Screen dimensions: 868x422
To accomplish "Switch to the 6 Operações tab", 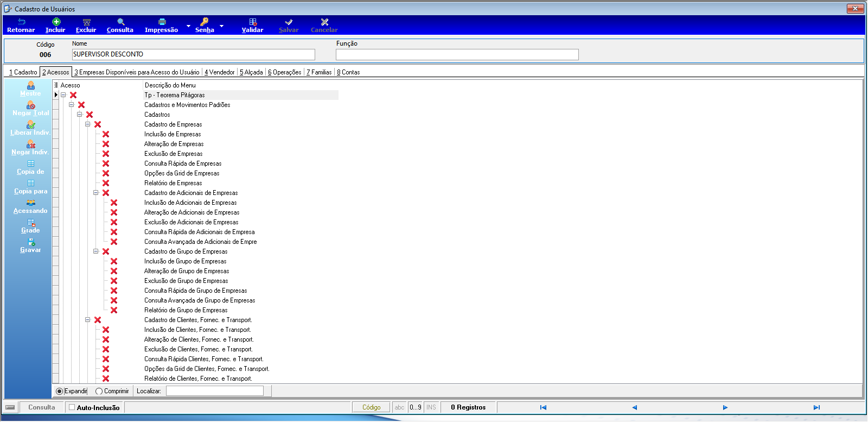I will pyautogui.click(x=285, y=72).
